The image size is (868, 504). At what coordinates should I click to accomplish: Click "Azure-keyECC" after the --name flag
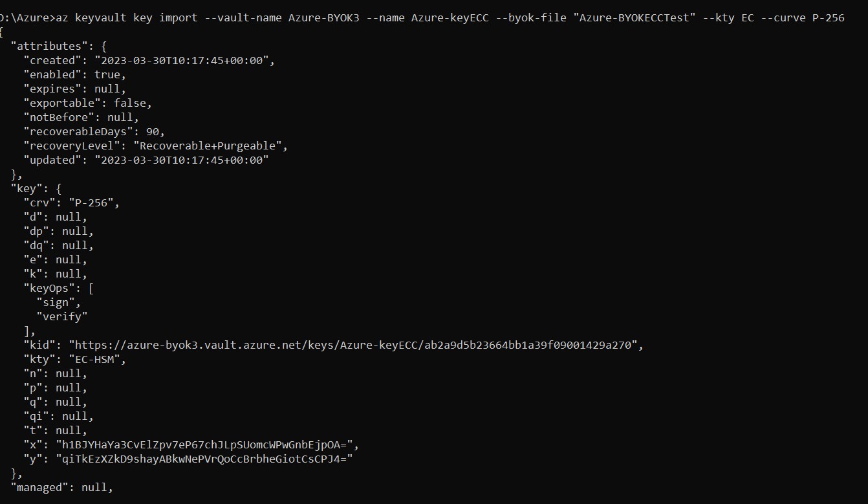point(450,17)
